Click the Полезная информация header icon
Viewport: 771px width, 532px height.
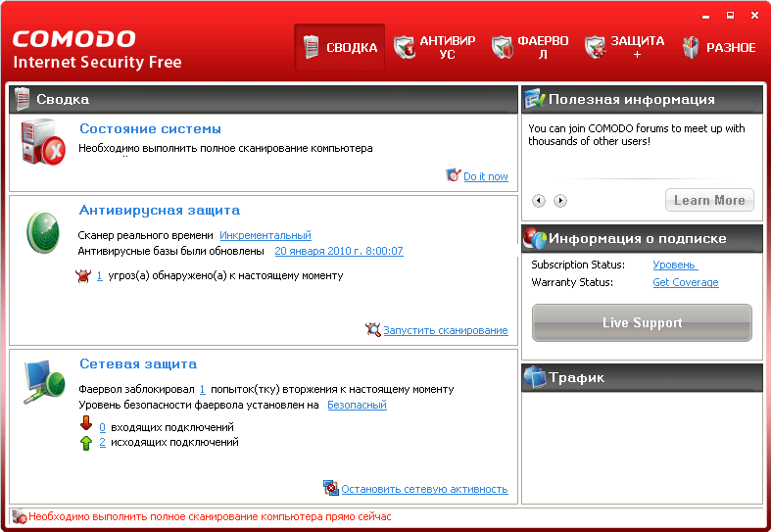click(x=534, y=99)
